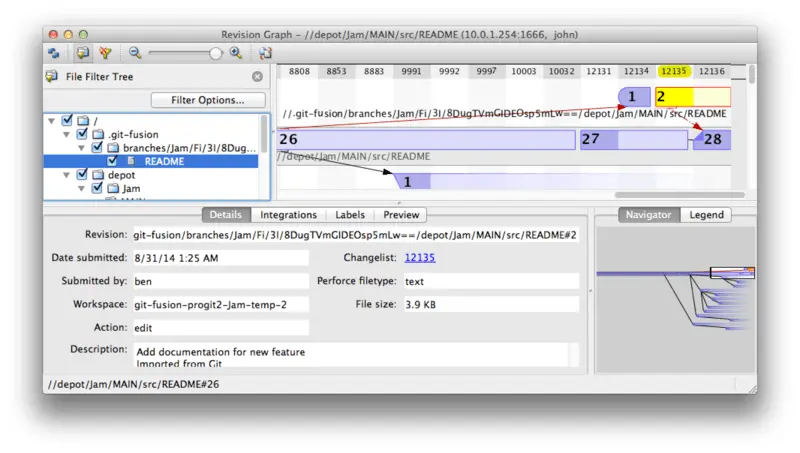Click the Action field 'edit'

tap(221, 328)
